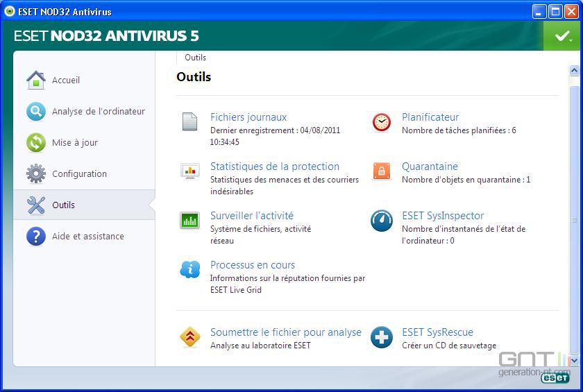The image size is (583, 392).
Task: Click 'Informations sur la réputation' description text
Action: coord(288,284)
